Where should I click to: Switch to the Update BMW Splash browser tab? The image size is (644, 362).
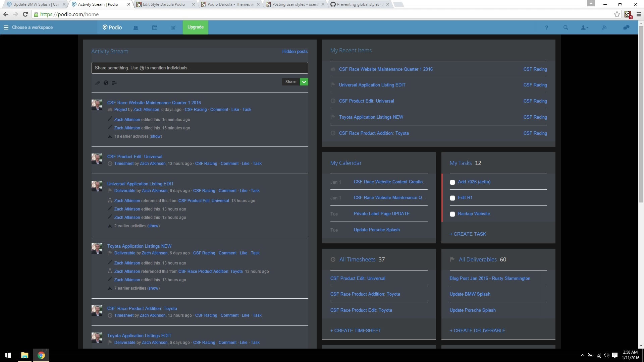pyautogui.click(x=36, y=4)
